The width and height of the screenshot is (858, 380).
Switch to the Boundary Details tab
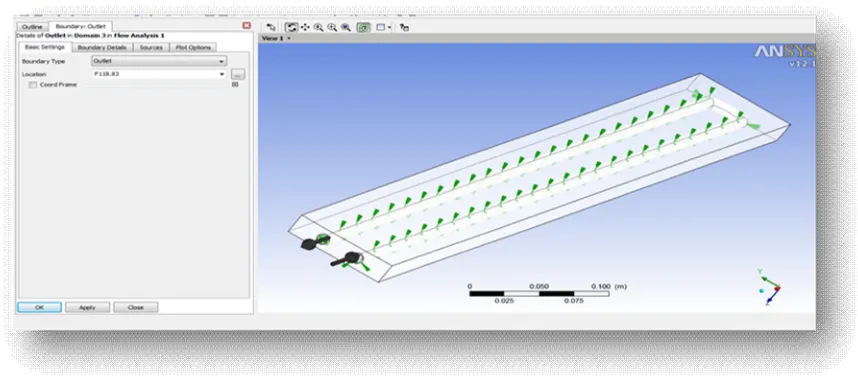click(x=102, y=48)
